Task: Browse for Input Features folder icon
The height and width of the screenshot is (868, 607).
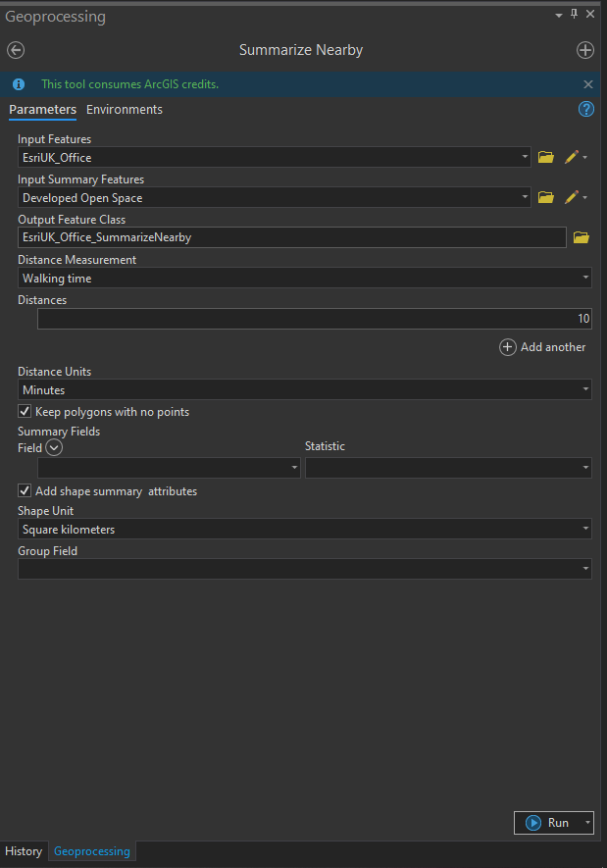Action: point(546,157)
